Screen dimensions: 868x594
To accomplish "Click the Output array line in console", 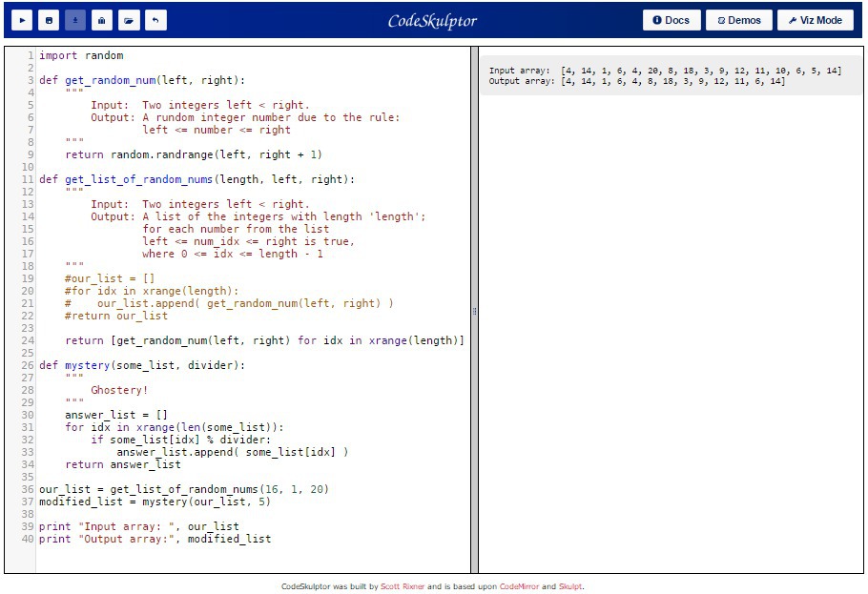I will [x=636, y=81].
